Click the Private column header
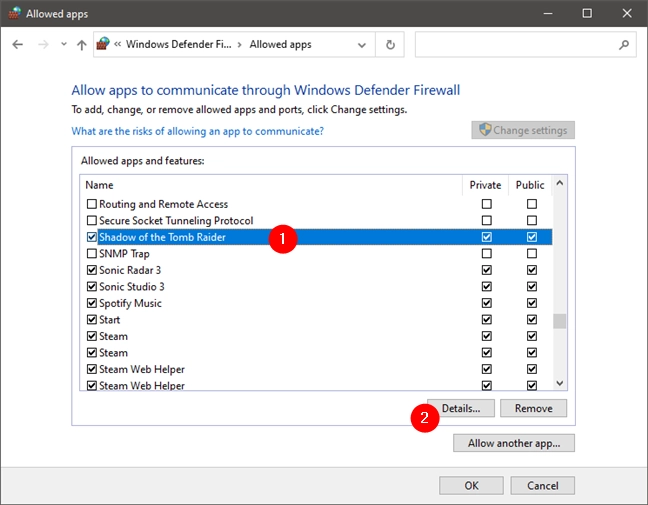Screen dimensions: 648x505 [485, 185]
